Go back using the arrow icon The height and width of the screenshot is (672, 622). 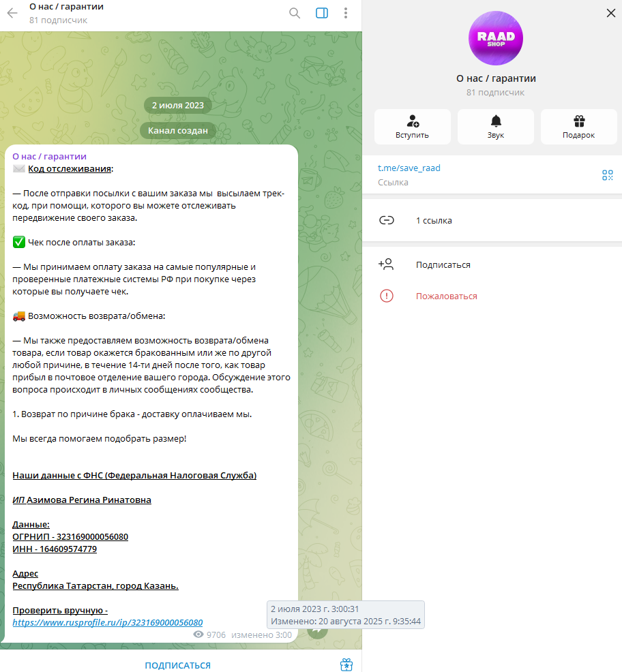click(x=12, y=13)
